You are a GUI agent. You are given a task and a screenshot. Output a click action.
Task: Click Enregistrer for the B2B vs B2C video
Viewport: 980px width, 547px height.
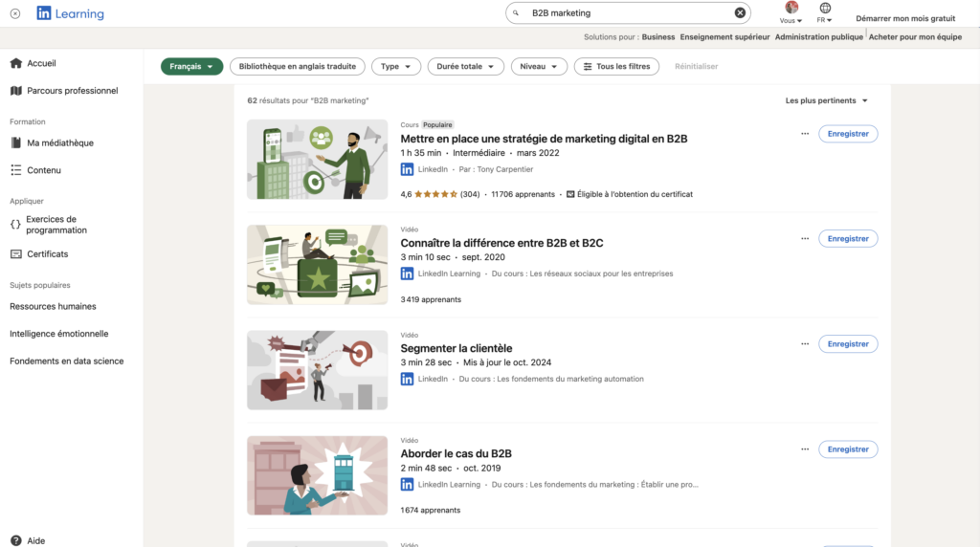coord(847,238)
